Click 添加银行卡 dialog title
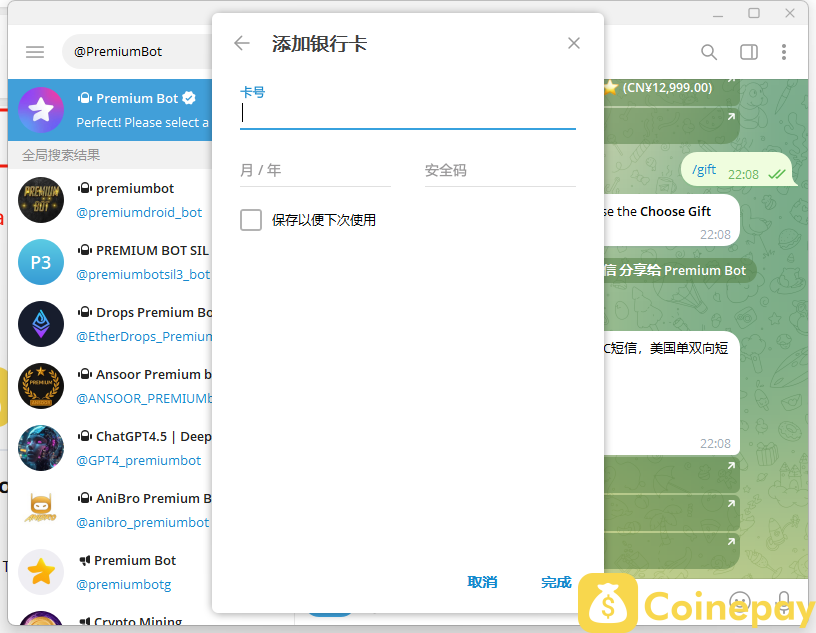The height and width of the screenshot is (633, 816). (319, 44)
